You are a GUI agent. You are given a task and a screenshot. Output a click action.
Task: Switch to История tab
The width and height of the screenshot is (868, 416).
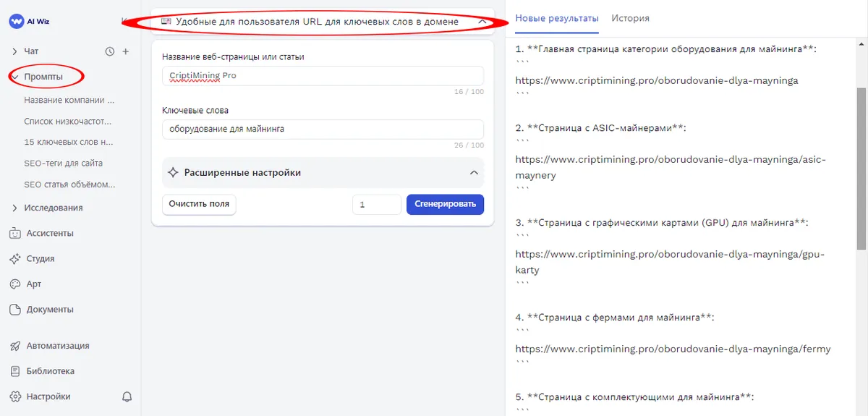(x=630, y=18)
